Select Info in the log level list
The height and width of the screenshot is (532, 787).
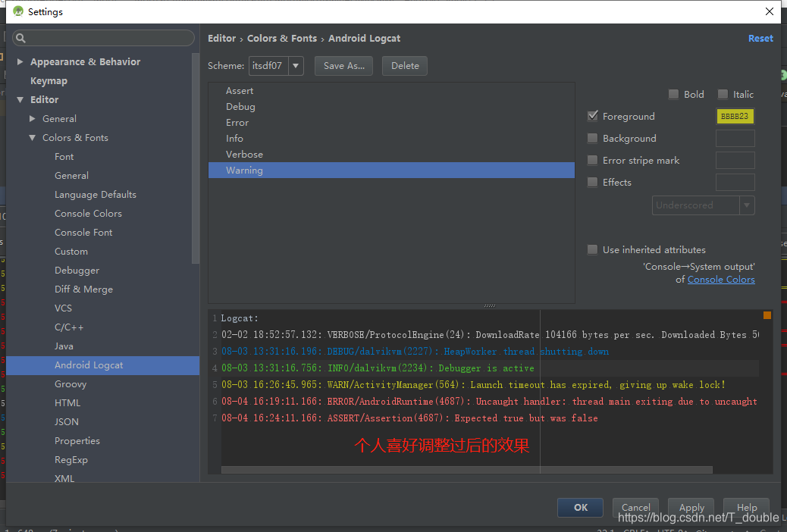[x=391, y=139]
